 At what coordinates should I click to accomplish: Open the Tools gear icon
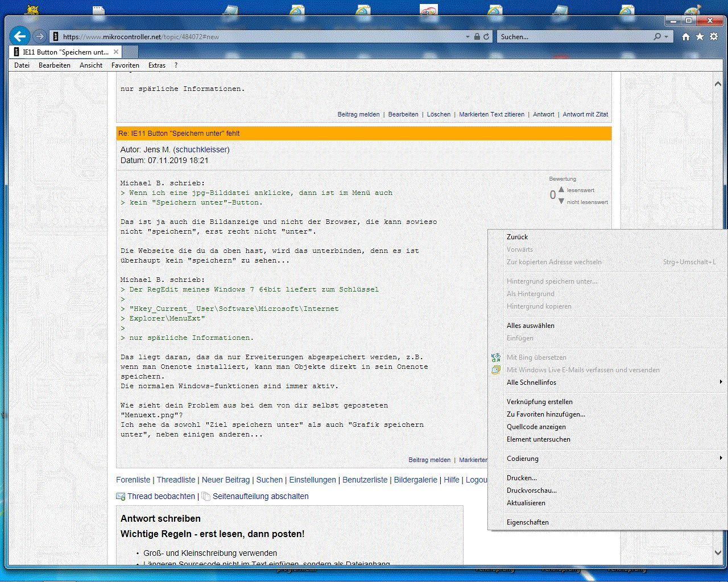click(x=713, y=36)
